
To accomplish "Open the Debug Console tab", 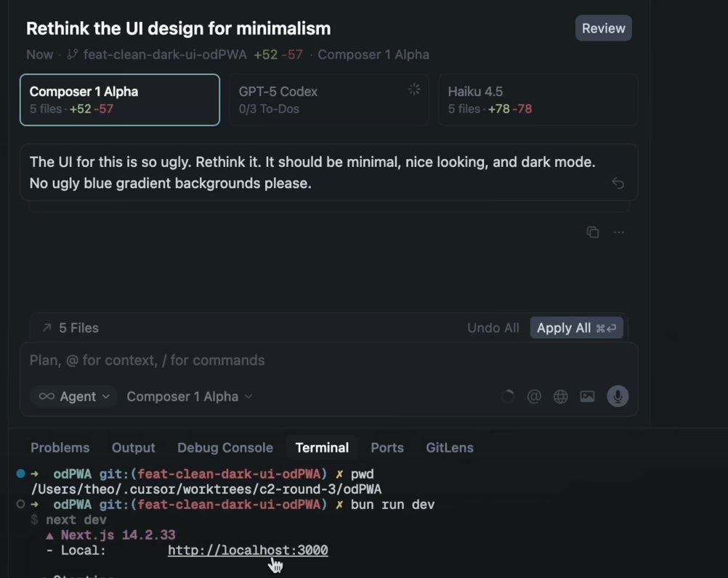I will (225, 447).
